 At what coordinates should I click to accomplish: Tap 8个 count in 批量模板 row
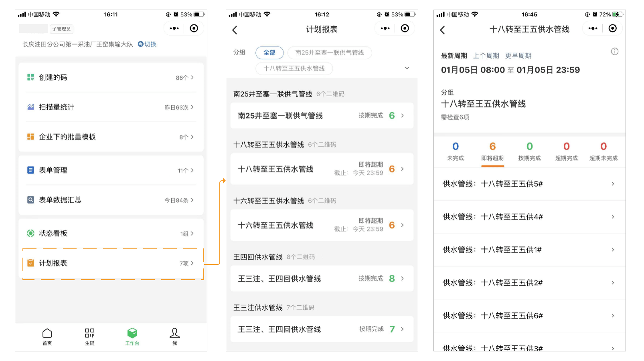tap(184, 137)
